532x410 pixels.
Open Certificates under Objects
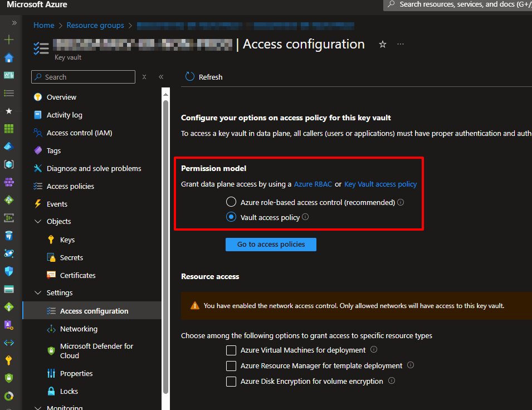(x=77, y=275)
